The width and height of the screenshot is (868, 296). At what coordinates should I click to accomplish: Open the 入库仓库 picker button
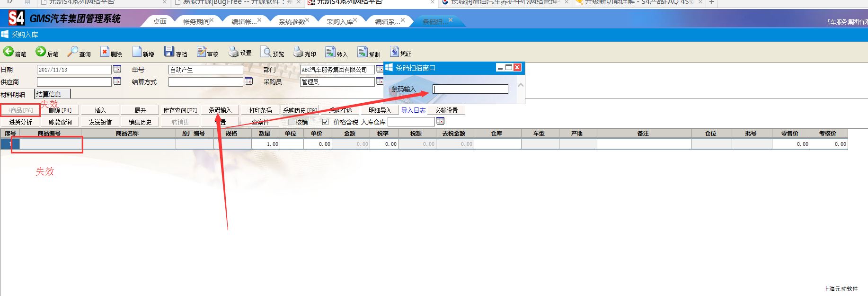tap(440, 122)
